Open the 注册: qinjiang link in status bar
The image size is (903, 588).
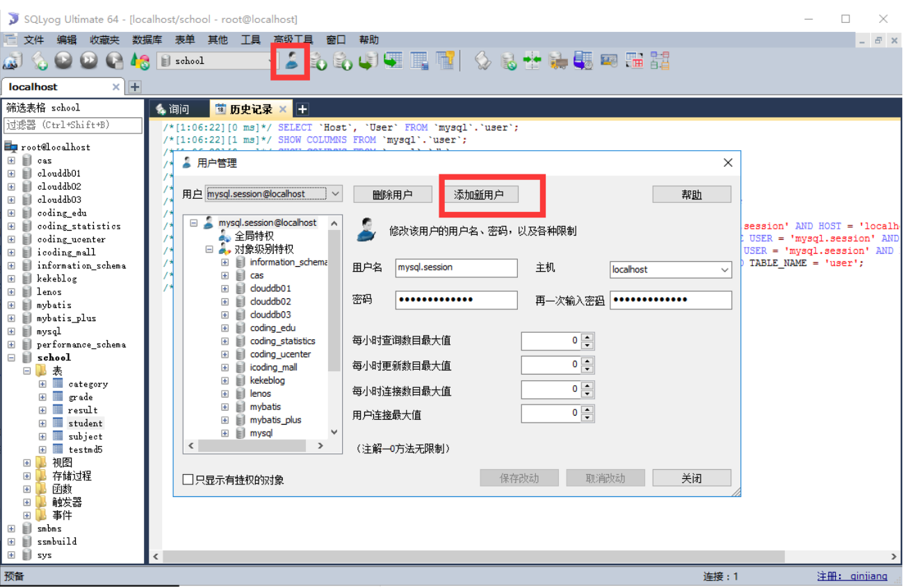[x=852, y=576]
